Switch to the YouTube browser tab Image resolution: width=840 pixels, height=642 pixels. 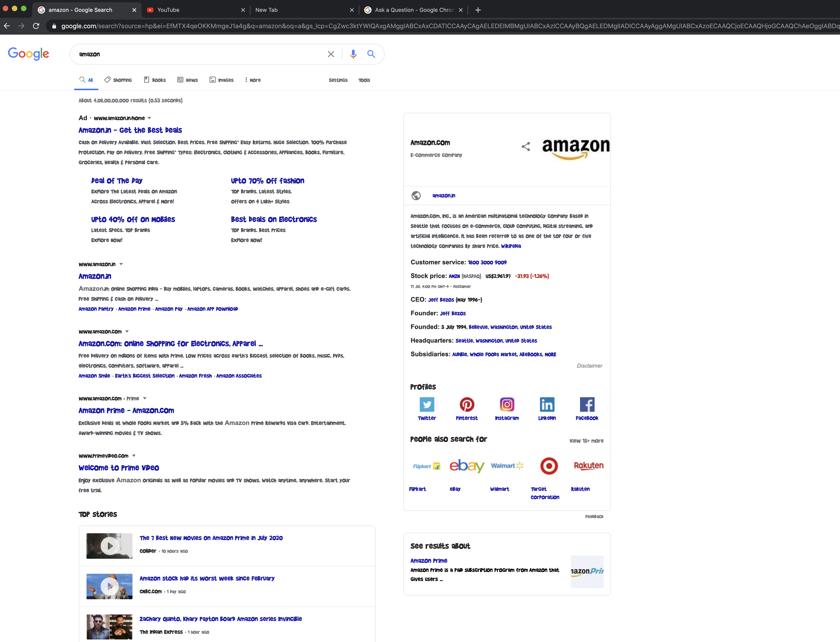(x=168, y=10)
